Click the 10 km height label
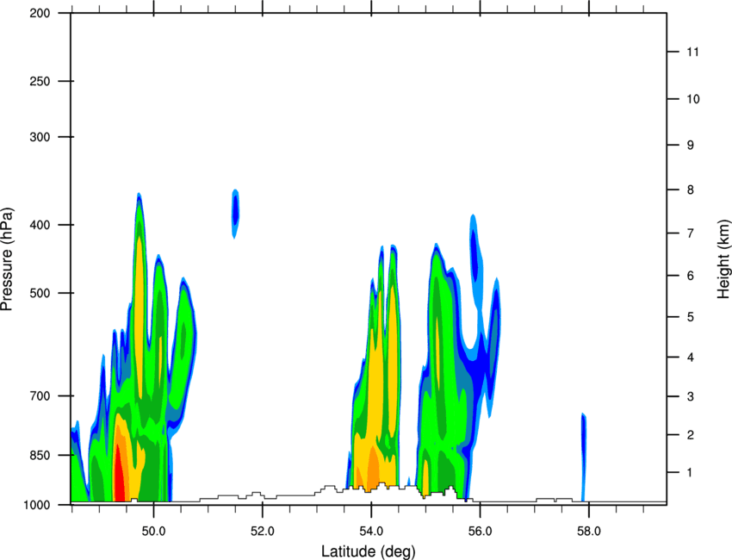 [692, 99]
